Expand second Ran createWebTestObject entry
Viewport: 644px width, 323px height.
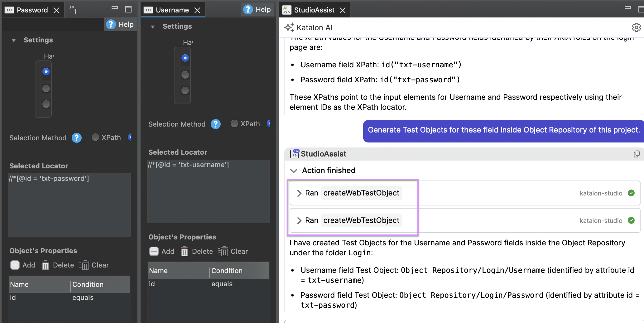[299, 220]
